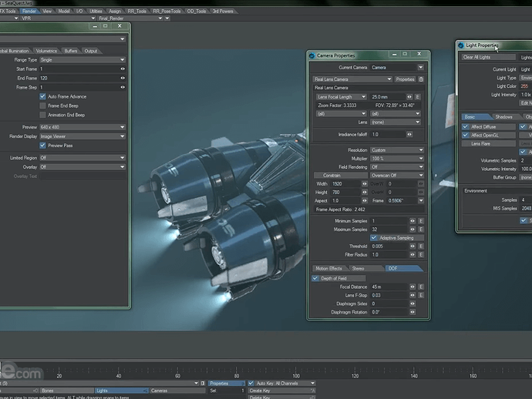Click the Focal Distance input field
Image resolution: width=532 pixels, height=399 pixels.
[x=389, y=287]
